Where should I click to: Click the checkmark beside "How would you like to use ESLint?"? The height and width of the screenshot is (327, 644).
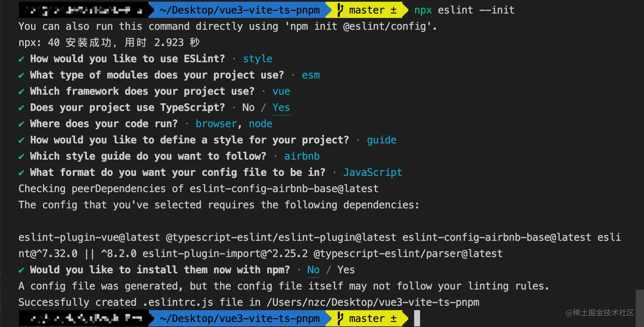(22, 59)
